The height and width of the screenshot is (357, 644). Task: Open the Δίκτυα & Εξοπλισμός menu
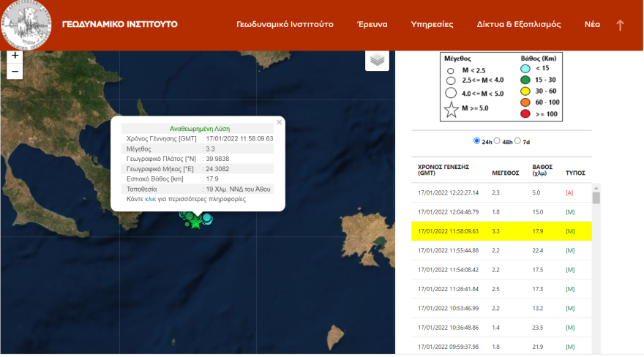click(x=518, y=24)
